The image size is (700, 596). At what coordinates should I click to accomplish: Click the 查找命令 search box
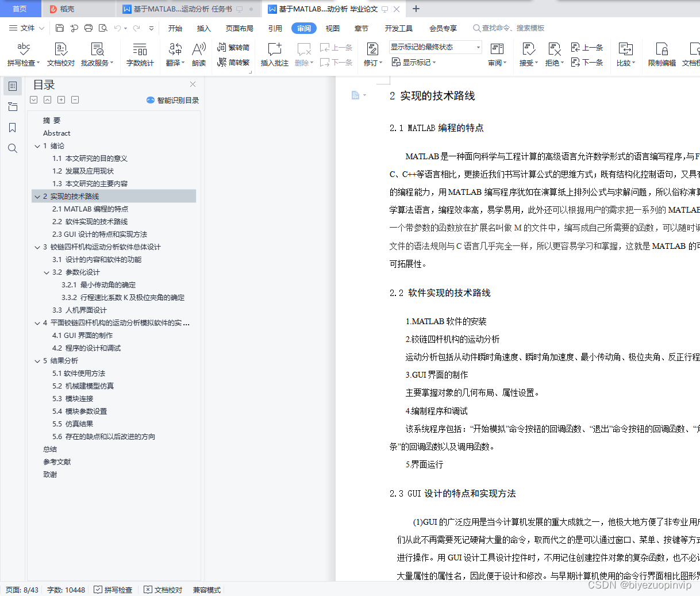[509, 28]
